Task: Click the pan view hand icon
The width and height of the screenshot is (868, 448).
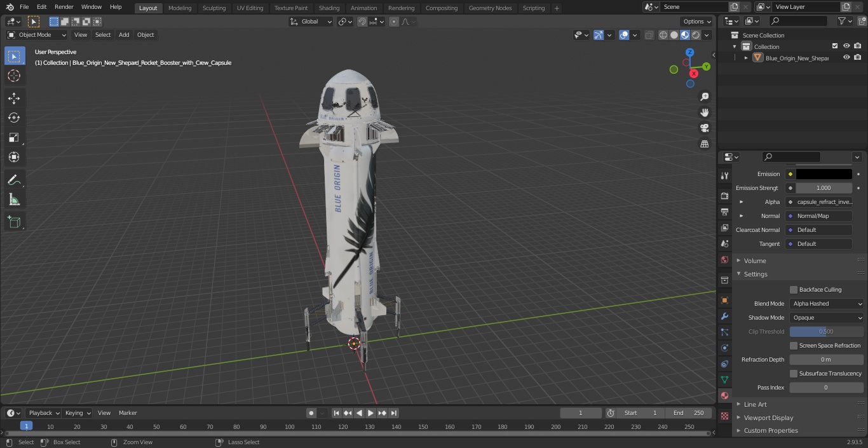Action: click(704, 112)
